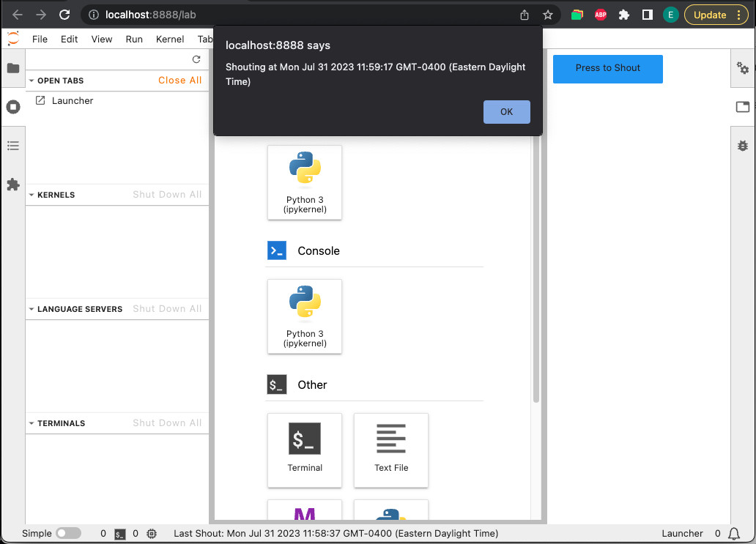The height and width of the screenshot is (544, 756).
Task: Click OK in the alert dialog
Action: click(x=507, y=112)
